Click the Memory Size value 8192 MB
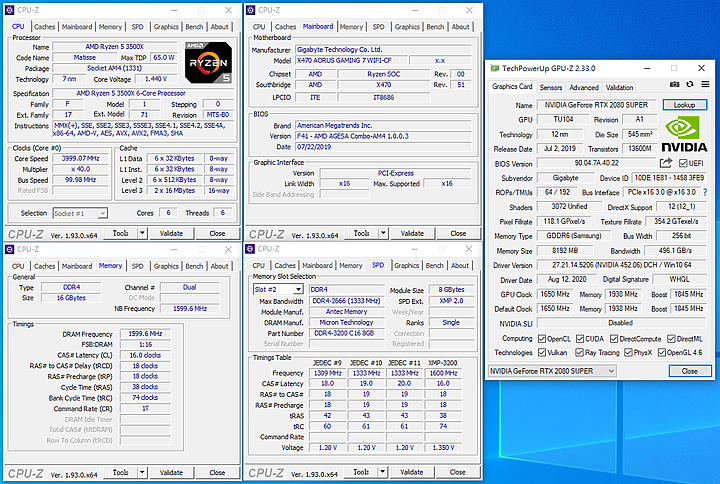720x484 pixels. (x=565, y=251)
